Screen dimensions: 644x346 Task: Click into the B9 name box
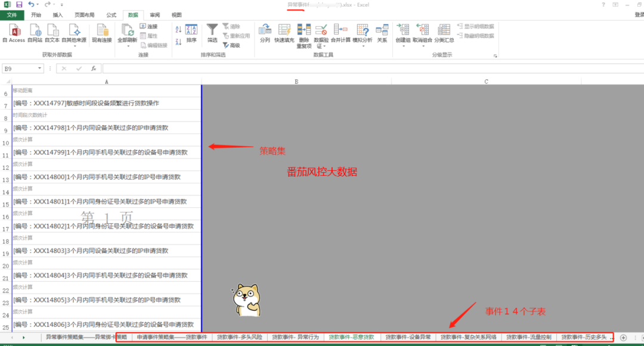[x=20, y=68]
